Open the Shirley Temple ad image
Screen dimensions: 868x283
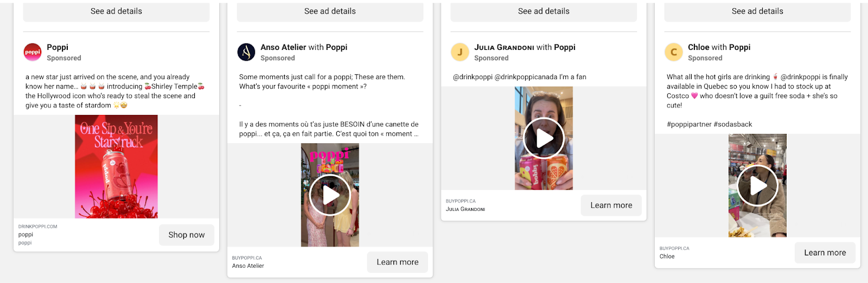tap(116, 166)
